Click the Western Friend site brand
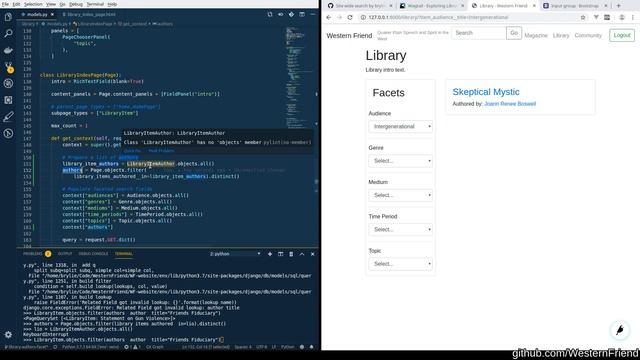The width and height of the screenshot is (640, 360). (349, 36)
